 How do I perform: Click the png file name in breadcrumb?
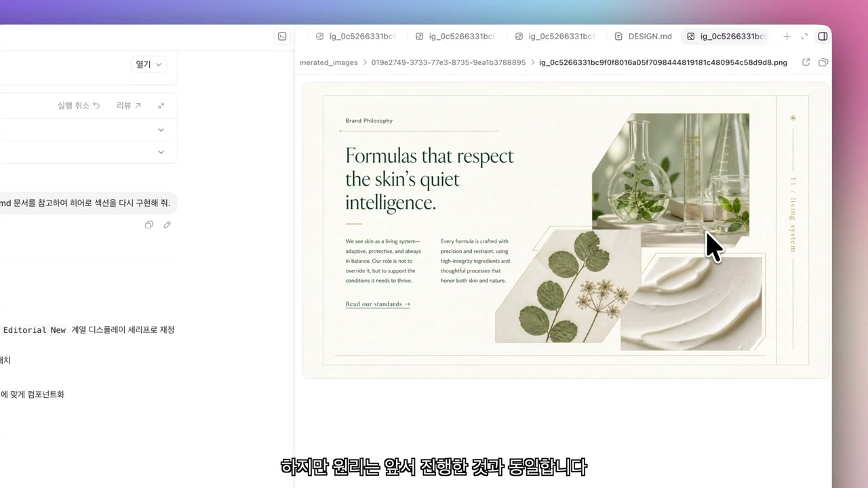[x=663, y=62]
